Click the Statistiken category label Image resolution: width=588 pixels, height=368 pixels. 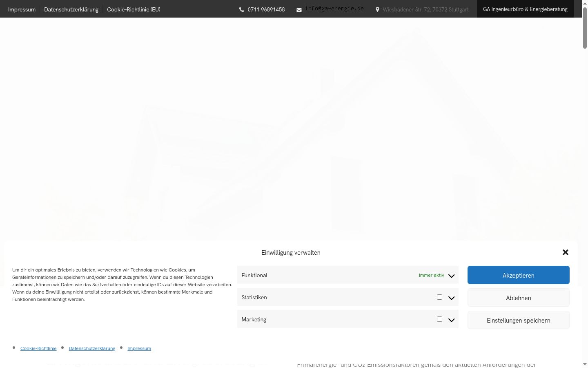point(254,297)
